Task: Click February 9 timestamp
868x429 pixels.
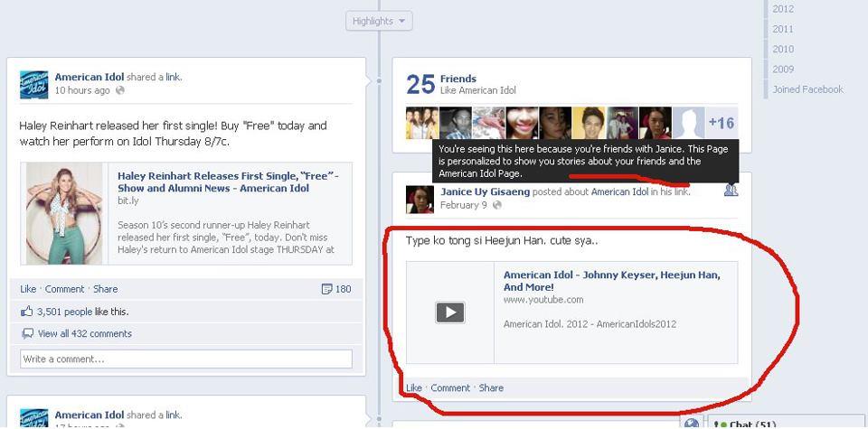Action: [x=463, y=205]
